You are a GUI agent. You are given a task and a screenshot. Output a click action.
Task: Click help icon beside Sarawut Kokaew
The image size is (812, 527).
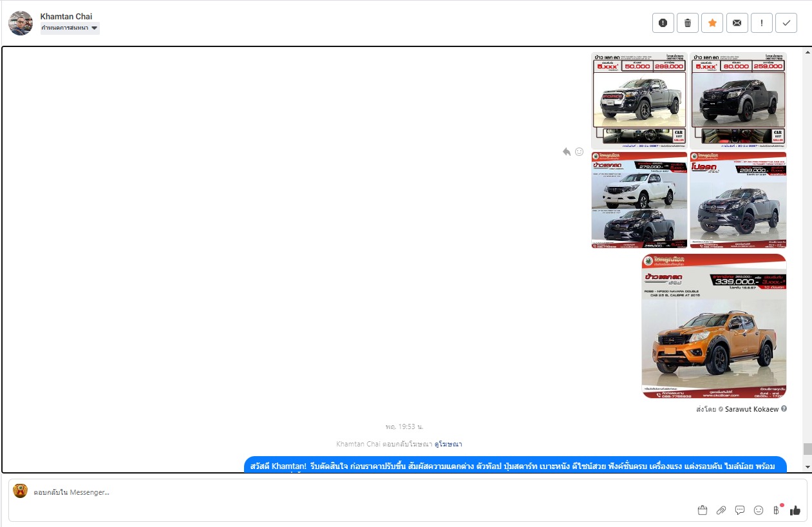(784, 408)
